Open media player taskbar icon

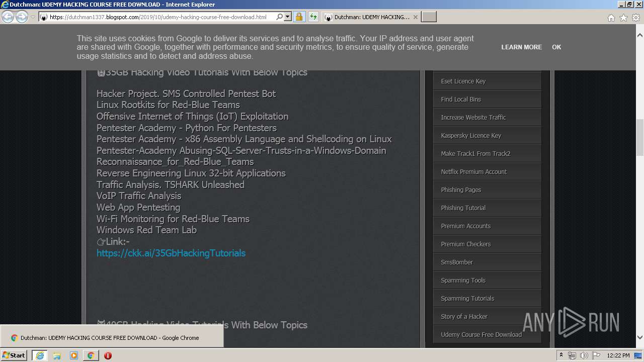74,355
